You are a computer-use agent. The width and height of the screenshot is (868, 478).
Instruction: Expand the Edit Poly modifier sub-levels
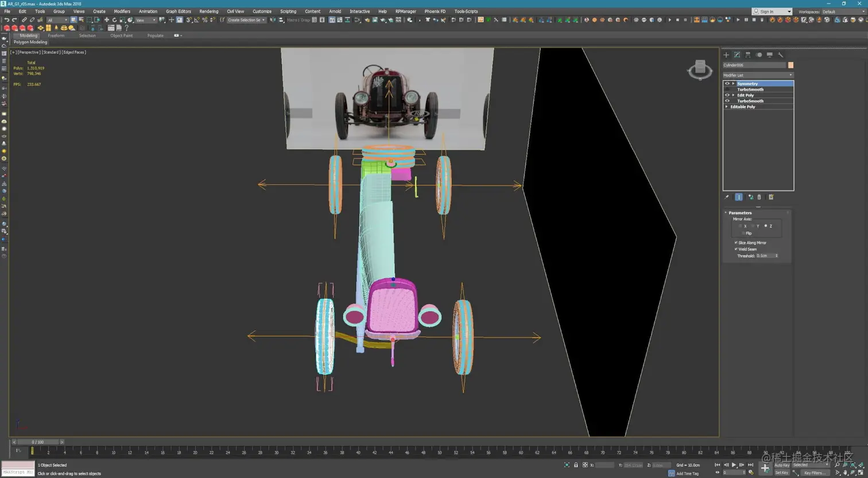click(x=733, y=95)
